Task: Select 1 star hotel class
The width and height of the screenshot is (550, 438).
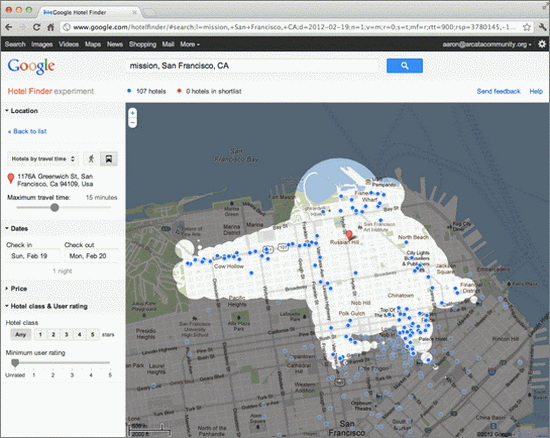Action: coord(40,335)
